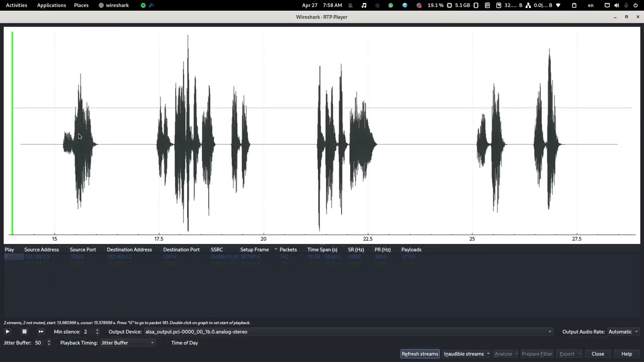Click the clipboard tray icon
This screenshot has height=362, width=644.
click(x=574, y=5)
